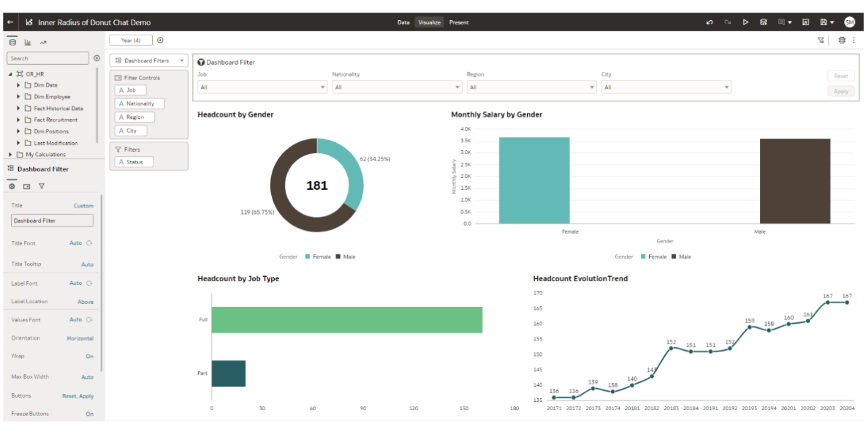Expand Fact Historical Data folder
The width and height of the screenshot is (868, 436).
click(19, 108)
